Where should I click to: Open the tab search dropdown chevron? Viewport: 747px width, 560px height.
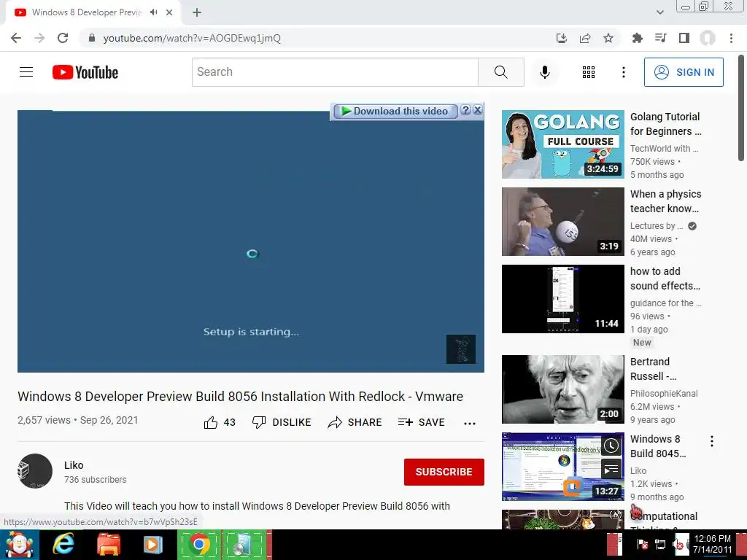pos(659,12)
